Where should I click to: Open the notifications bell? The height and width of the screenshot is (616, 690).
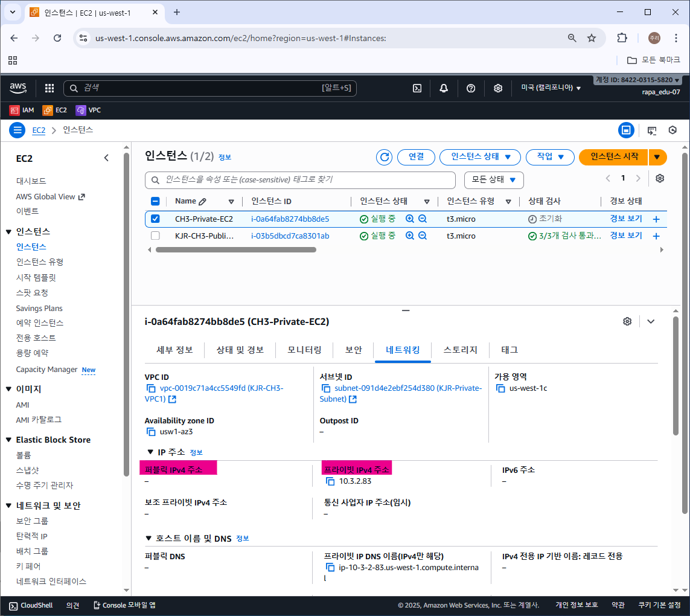(444, 88)
